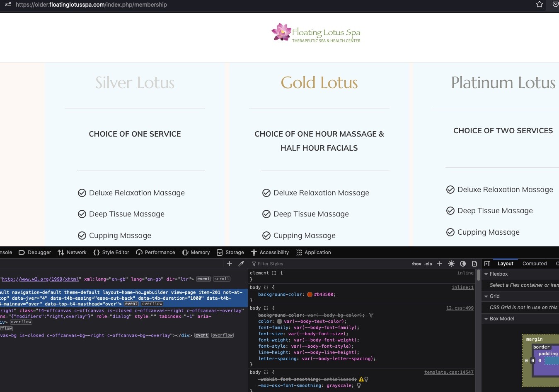Open the Computed styles tab
Screen dimensions: 559x392
click(534, 264)
